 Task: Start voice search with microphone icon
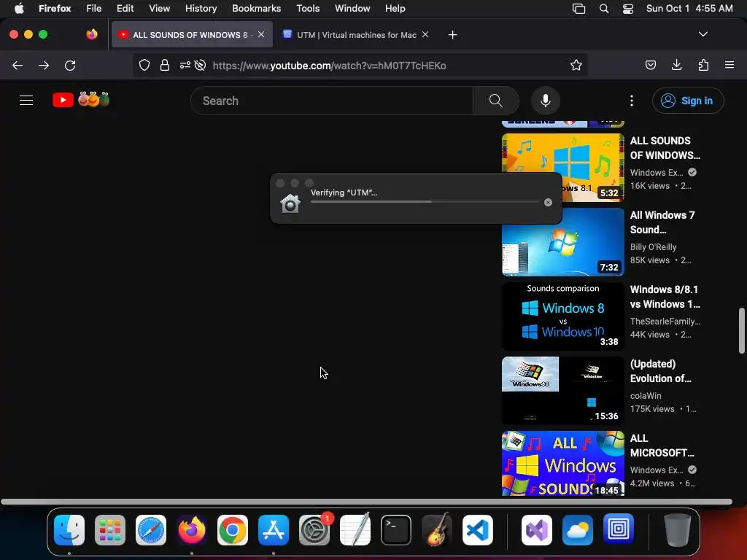(x=546, y=101)
